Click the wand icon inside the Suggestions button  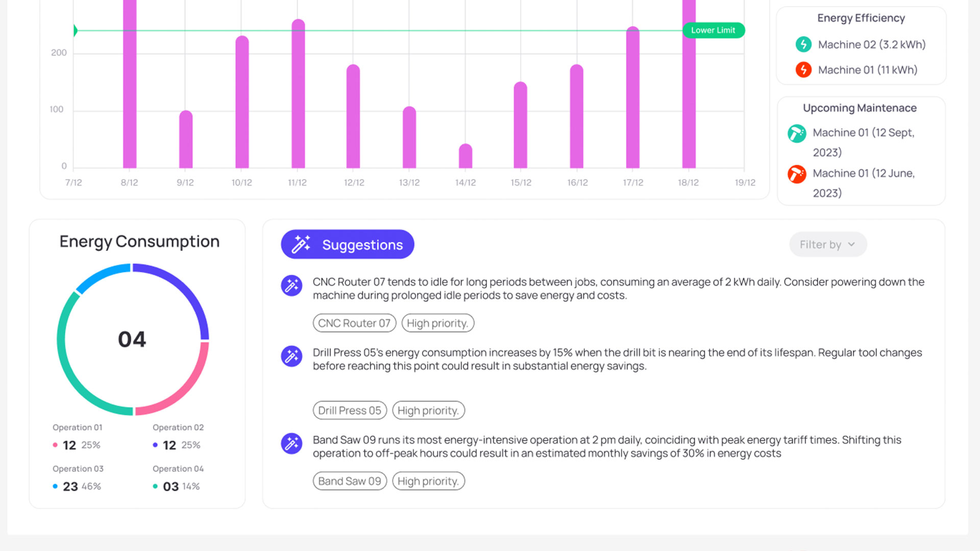tap(301, 244)
